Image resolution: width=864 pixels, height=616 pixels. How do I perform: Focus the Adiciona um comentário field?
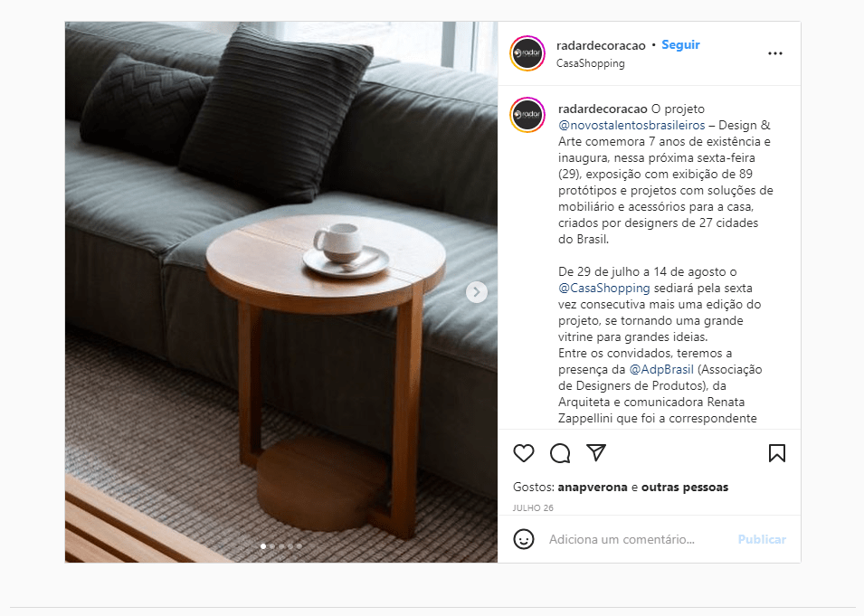click(640, 539)
